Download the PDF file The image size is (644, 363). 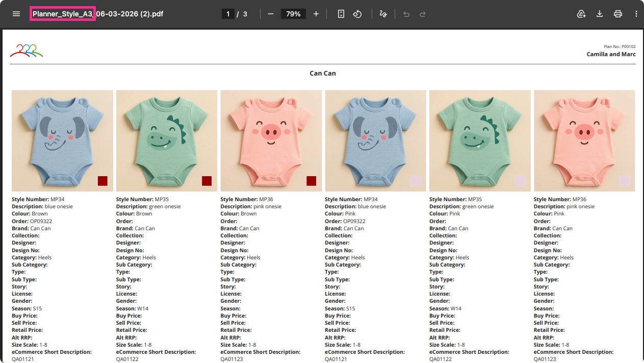click(x=600, y=14)
